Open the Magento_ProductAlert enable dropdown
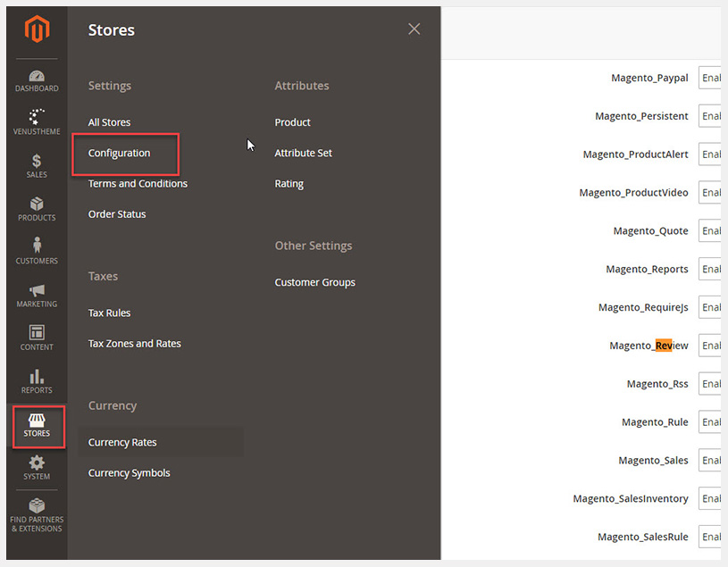The height and width of the screenshot is (567, 728). click(x=710, y=154)
